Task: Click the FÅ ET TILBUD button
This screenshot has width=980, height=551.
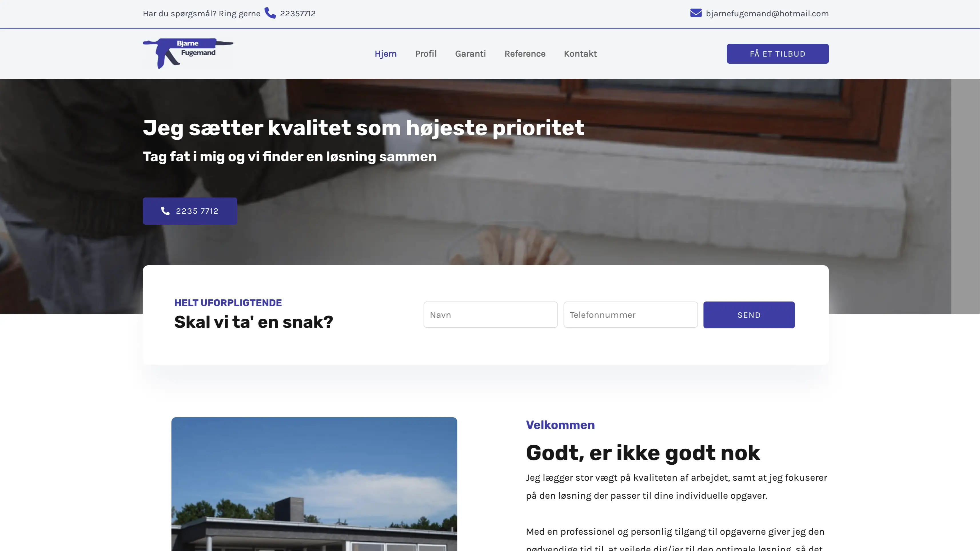Action: coord(778,54)
